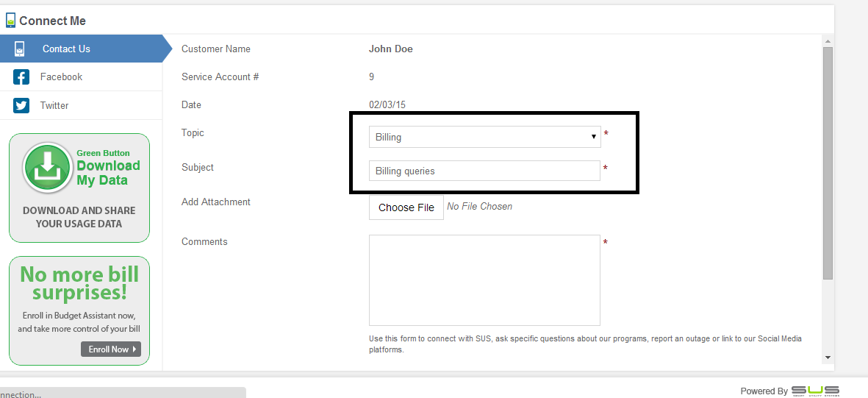Open the Contact Us tab

click(x=66, y=49)
